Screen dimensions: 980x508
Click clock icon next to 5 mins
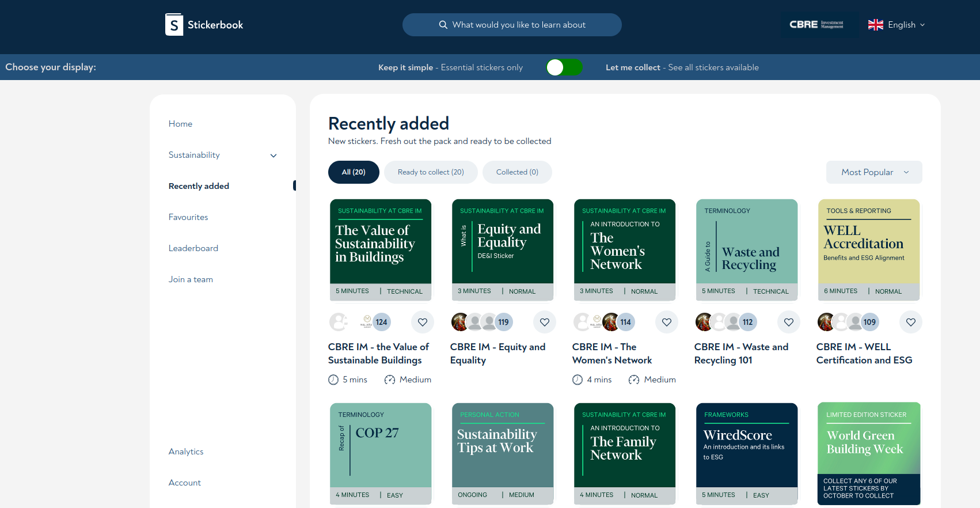pos(333,380)
